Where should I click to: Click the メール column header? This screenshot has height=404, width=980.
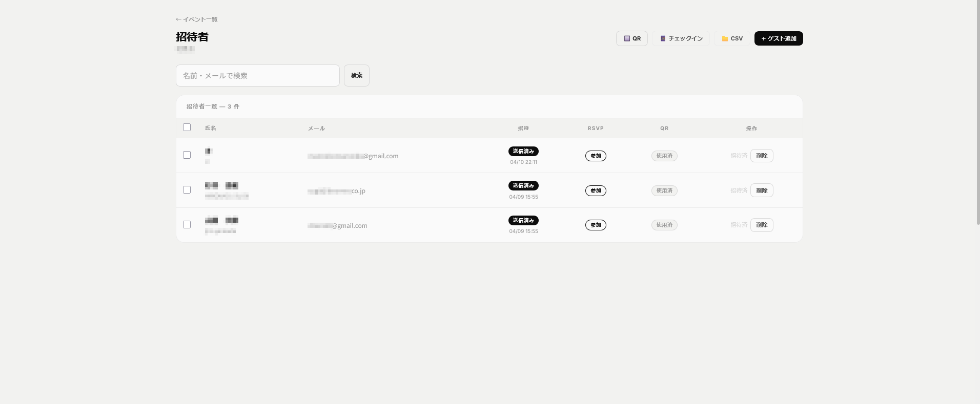pyautogui.click(x=316, y=129)
